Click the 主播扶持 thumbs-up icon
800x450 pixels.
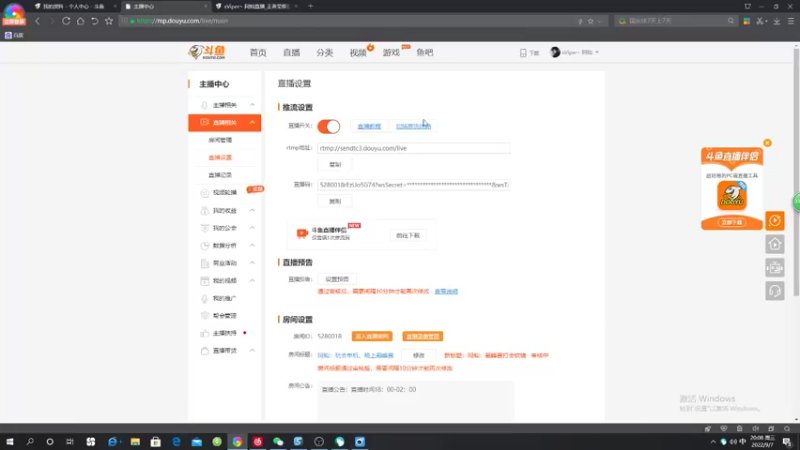(205, 333)
